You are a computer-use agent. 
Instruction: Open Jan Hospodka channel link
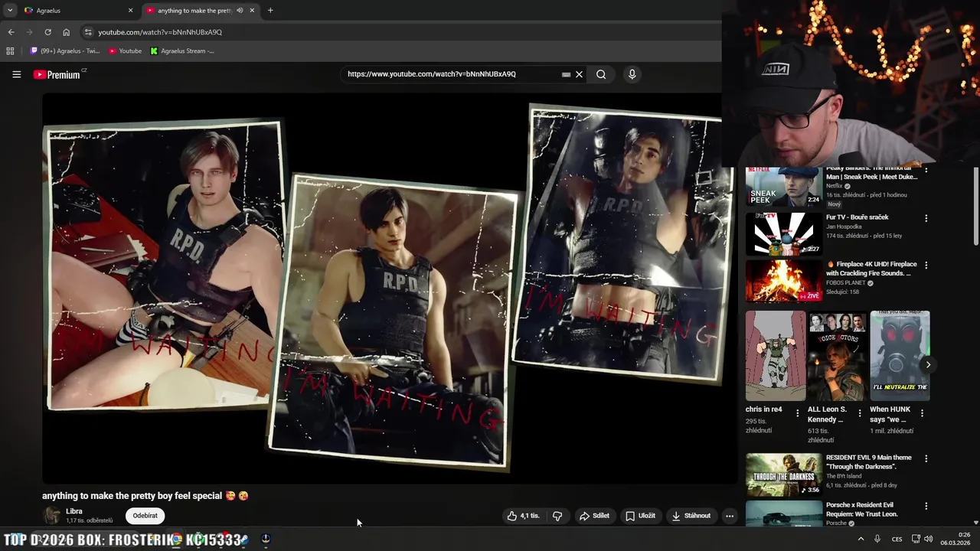[844, 227]
